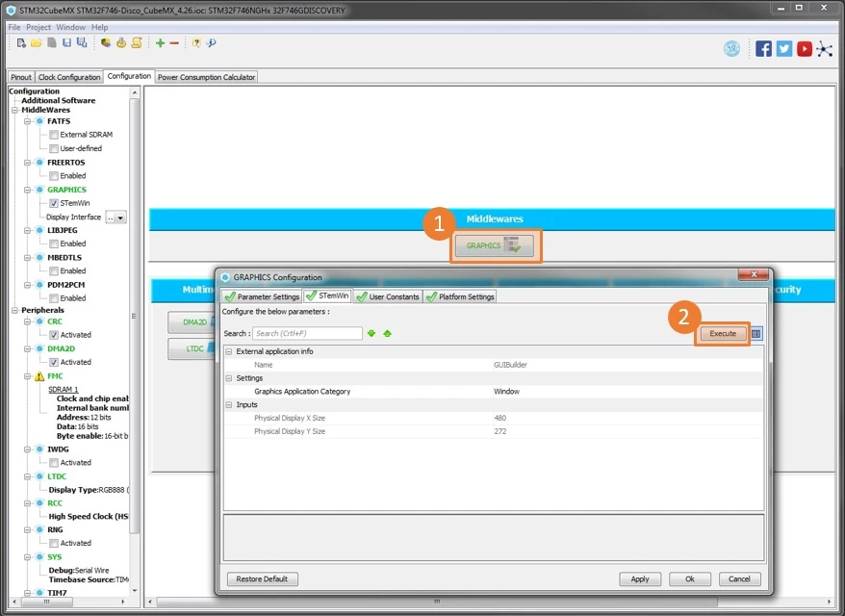Switch to the Clock Configuration tab
Screen dimensions: 845x616
[x=69, y=77]
